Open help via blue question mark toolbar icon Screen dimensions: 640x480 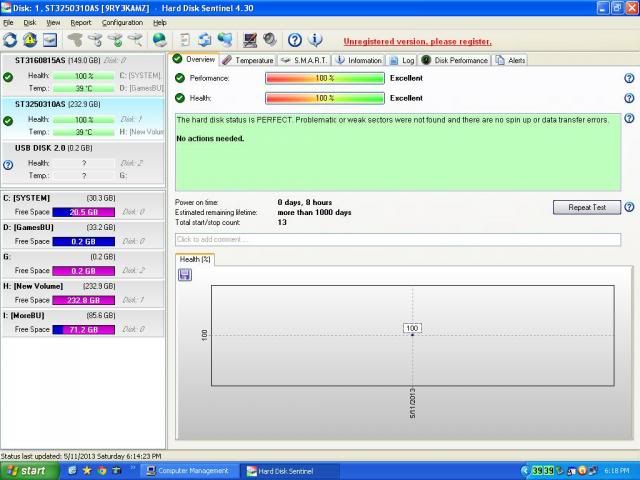pos(295,40)
